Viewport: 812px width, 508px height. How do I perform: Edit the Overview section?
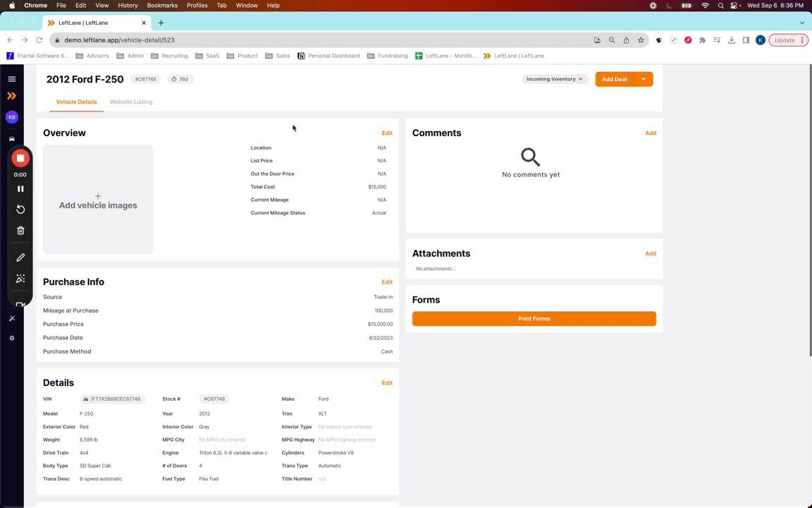pyautogui.click(x=387, y=133)
